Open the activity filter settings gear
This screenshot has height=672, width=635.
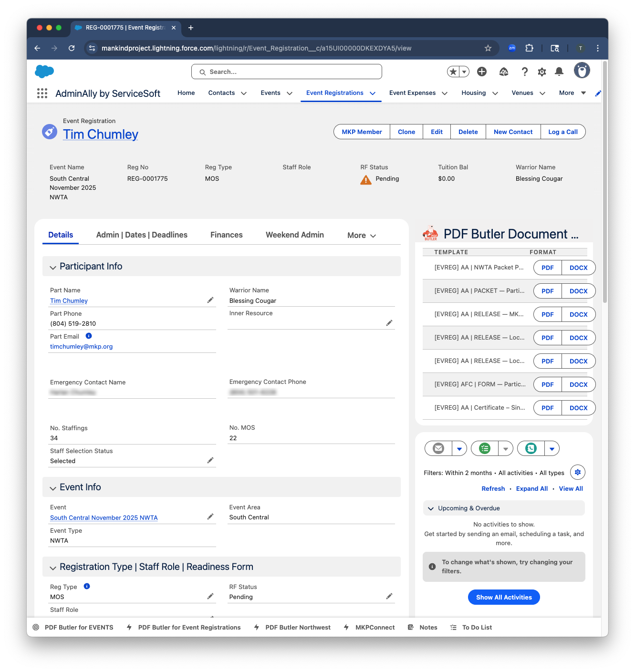click(x=578, y=472)
